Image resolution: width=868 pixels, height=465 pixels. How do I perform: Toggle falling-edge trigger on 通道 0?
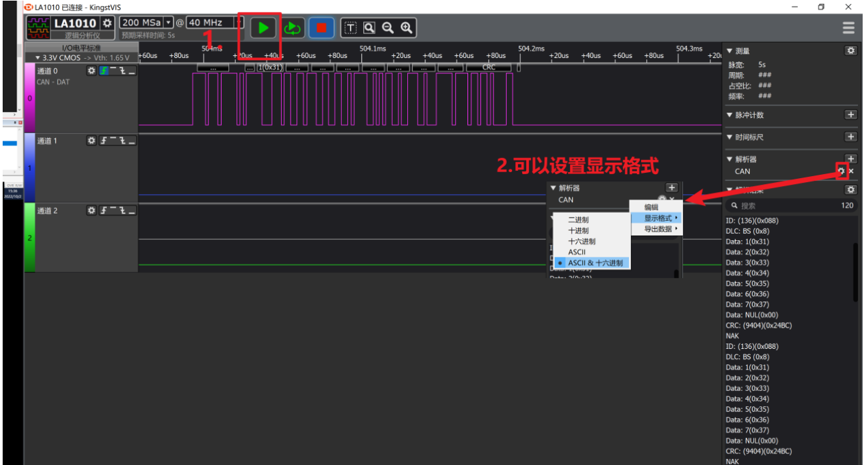pos(122,71)
